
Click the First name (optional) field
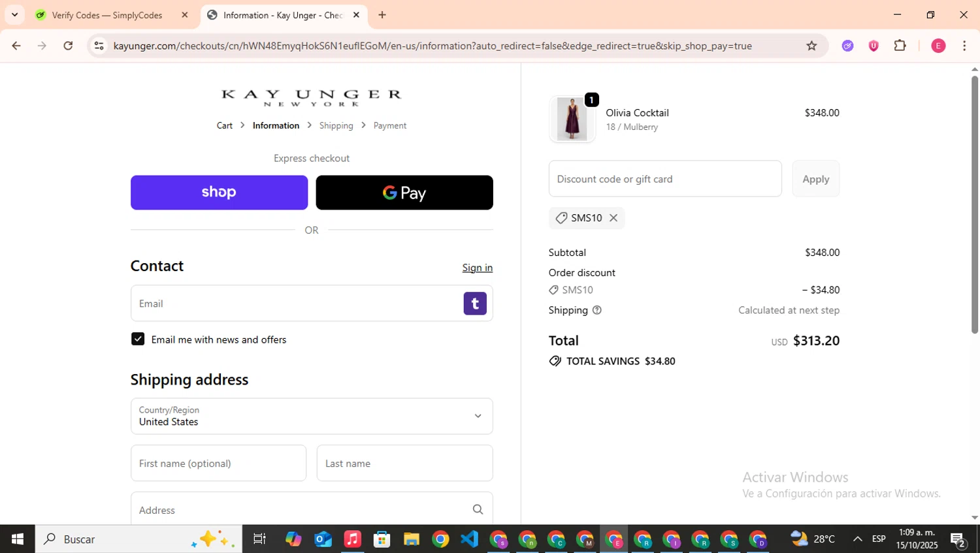point(218,463)
